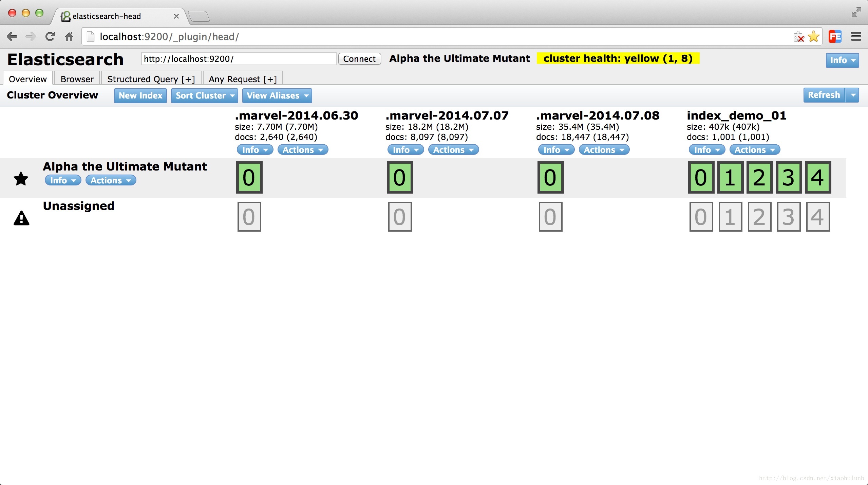Bookmark page with the star icon
This screenshot has width=868, height=485.
[x=813, y=36]
